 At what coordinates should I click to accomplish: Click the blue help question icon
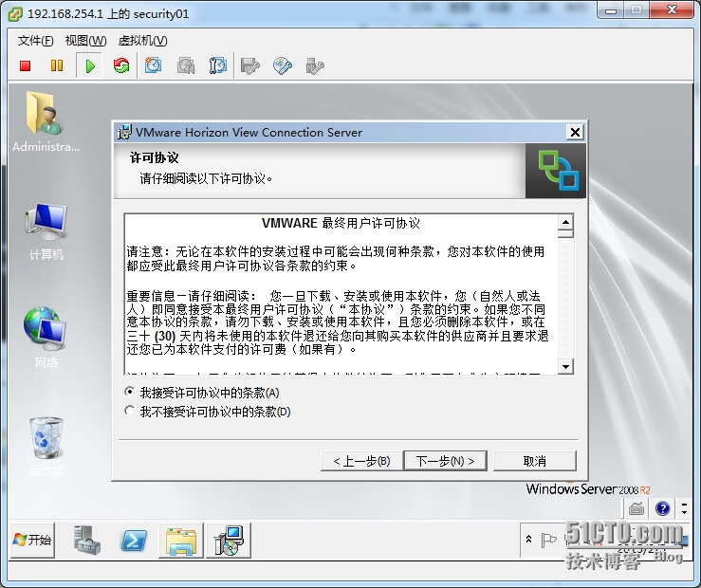click(x=662, y=508)
